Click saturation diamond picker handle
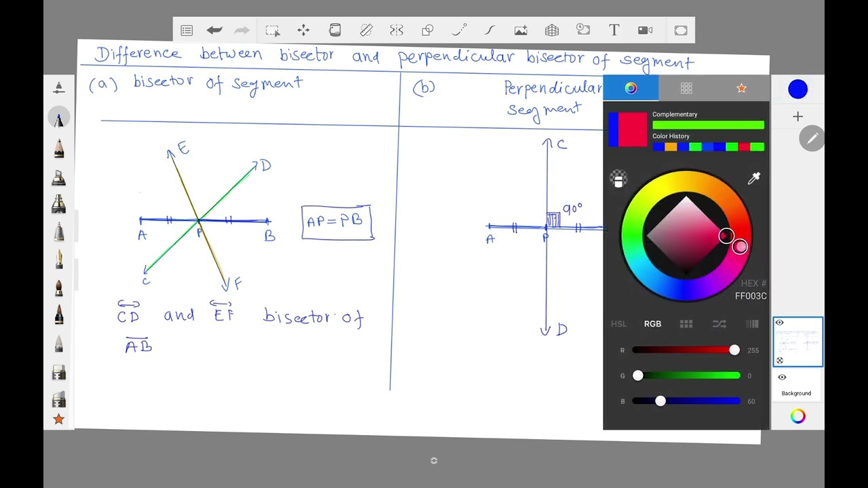This screenshot has height=488, width=868. click(726, 236)
